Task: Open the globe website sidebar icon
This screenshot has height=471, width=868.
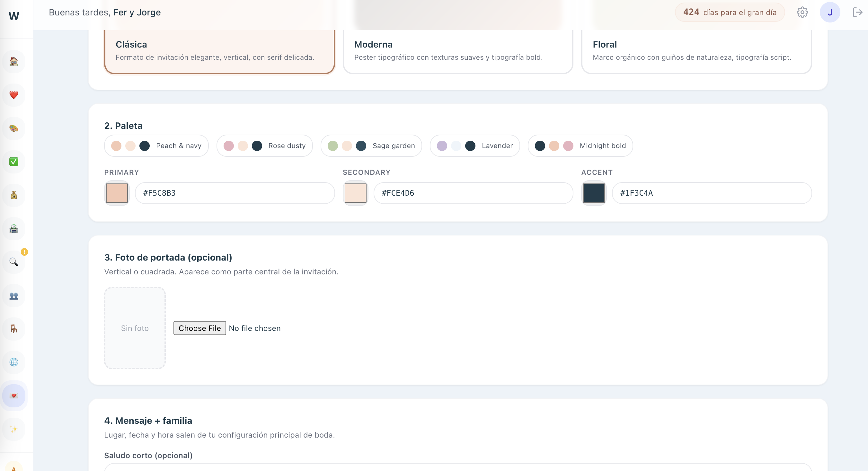Action: [x=14, y=362]
